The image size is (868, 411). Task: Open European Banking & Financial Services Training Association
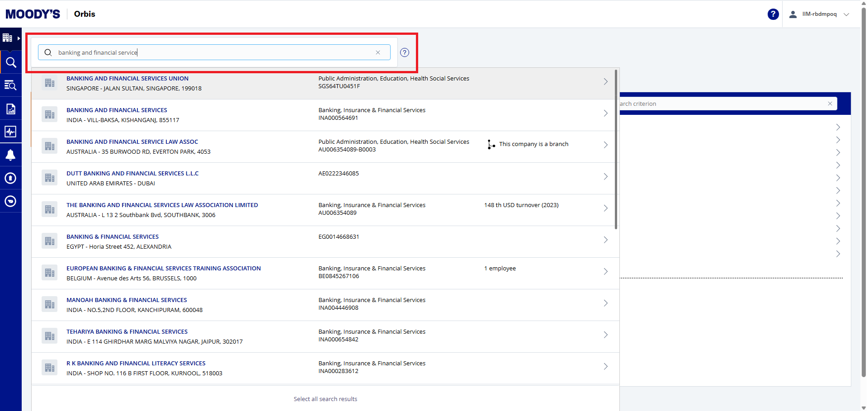point(163,269)
